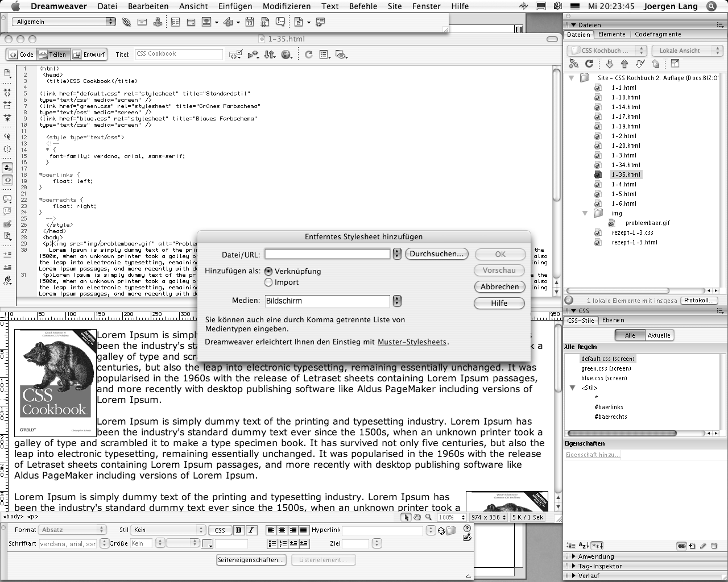
Task: Add new CSS rule icon
Action: [x=692, y=546]
